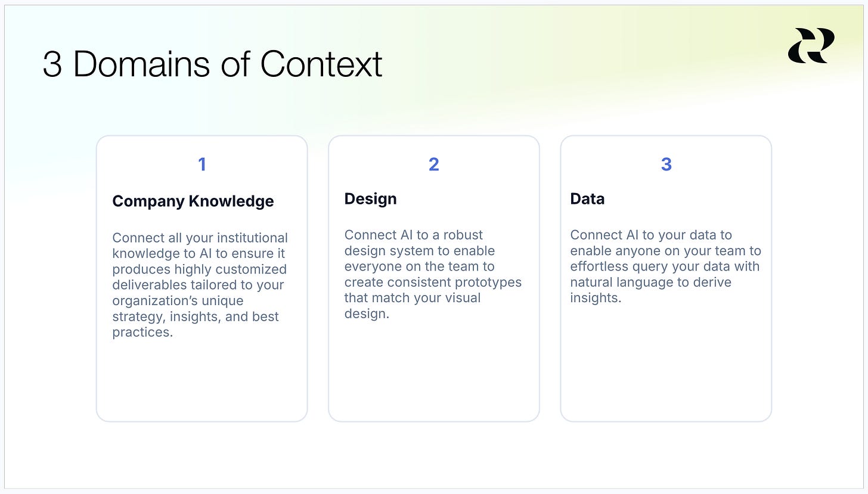This screenshot has height=494, width=868.
Task: Click empty lower area of Data card
Action: [666, 362]
